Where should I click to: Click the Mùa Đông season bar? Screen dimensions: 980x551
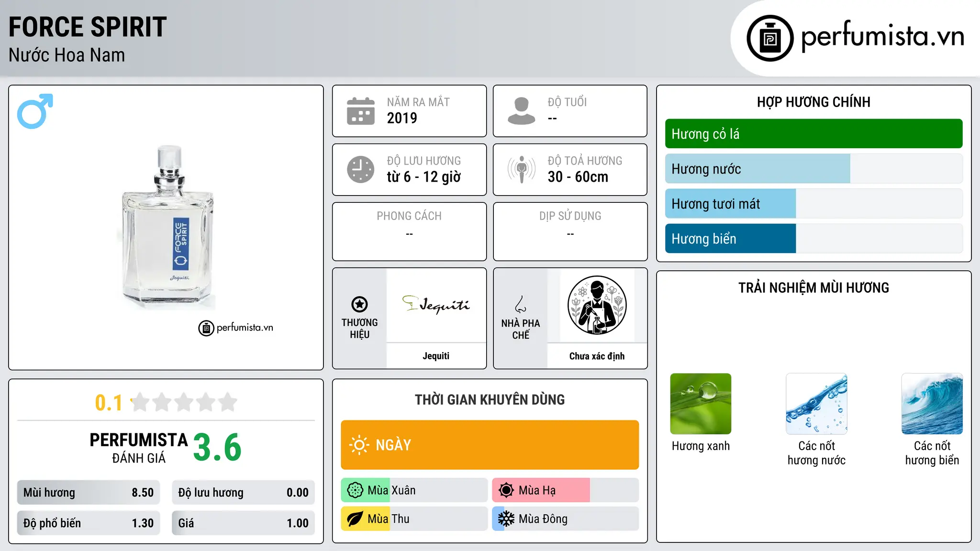pos(565,519)
